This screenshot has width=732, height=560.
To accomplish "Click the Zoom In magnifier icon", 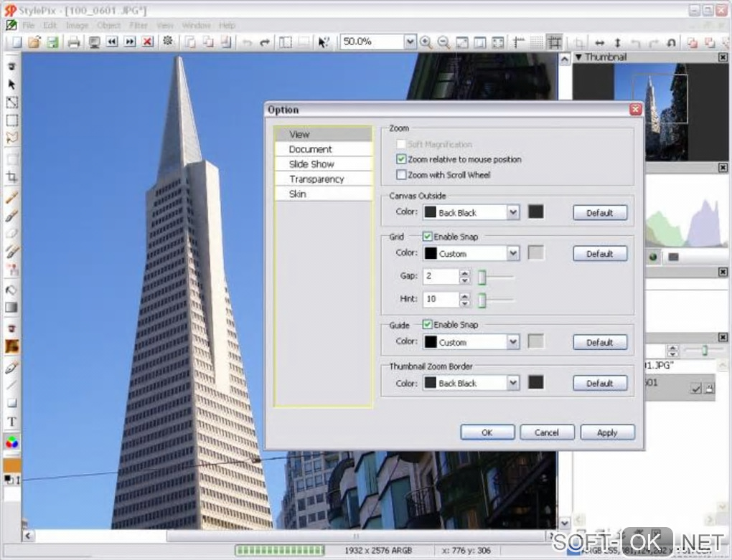I will click(426, 42).
